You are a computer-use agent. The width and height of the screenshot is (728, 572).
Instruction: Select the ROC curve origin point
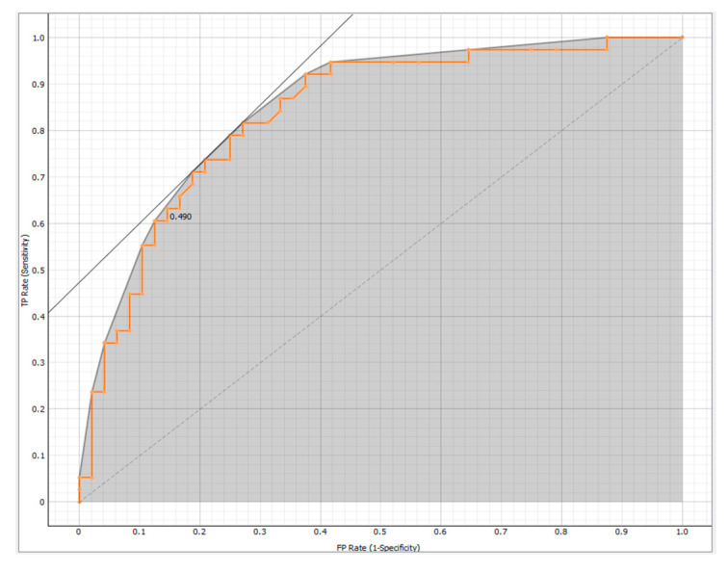[x=79, y=502]
